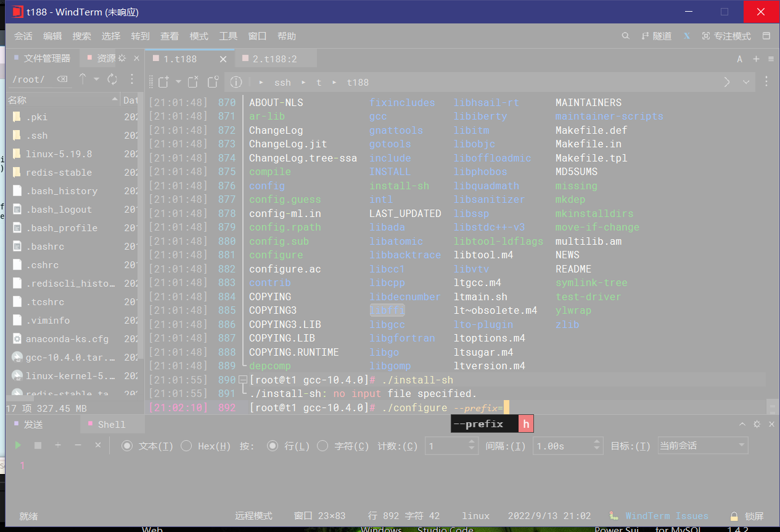Open the dropdown next to the new session icon
Screen dimensions: 780x532
pyautogui.click(x=179, y=81)
